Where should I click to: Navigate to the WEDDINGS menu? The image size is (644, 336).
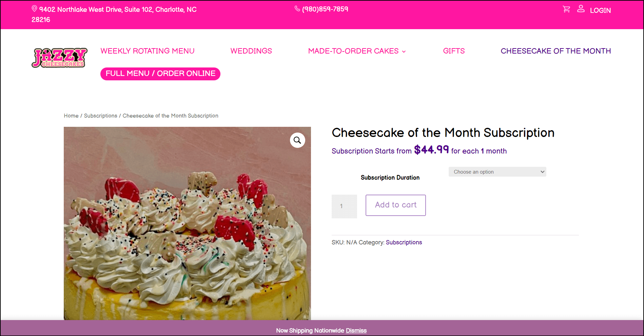tap(251, 51)
